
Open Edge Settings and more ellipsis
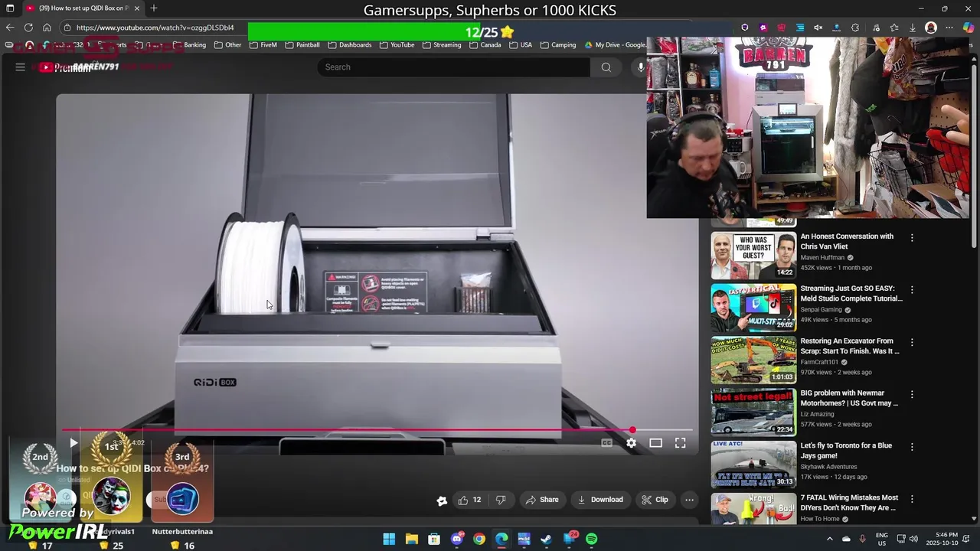(949, 28)
